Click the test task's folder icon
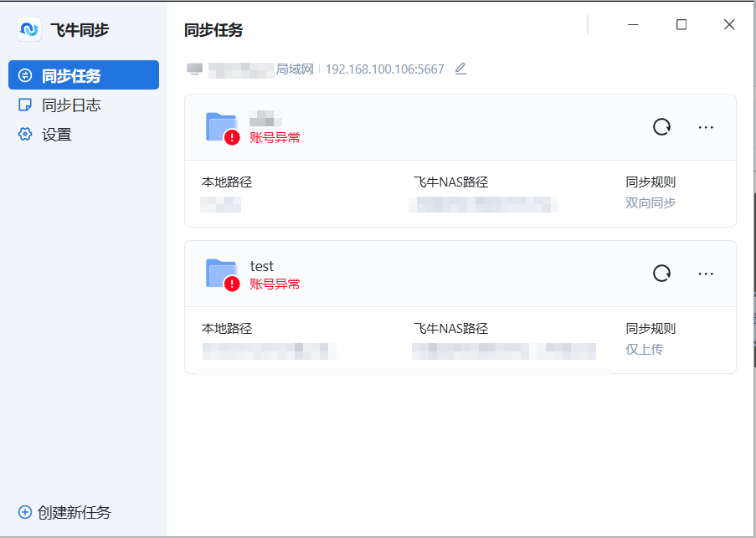Image resolution: width=756 pixels, height=538 pixels. [x=222, y=274]
